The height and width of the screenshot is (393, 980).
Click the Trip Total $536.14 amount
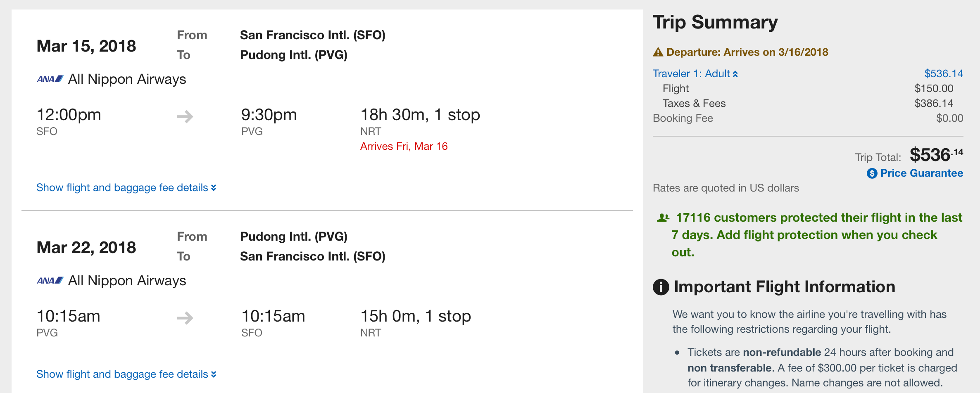tap(936, 155)
